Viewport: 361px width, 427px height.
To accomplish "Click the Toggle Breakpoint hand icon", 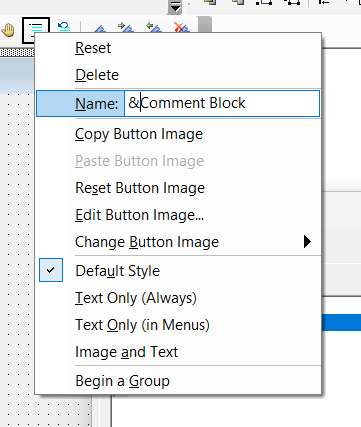I will click(x=8, y=30).
